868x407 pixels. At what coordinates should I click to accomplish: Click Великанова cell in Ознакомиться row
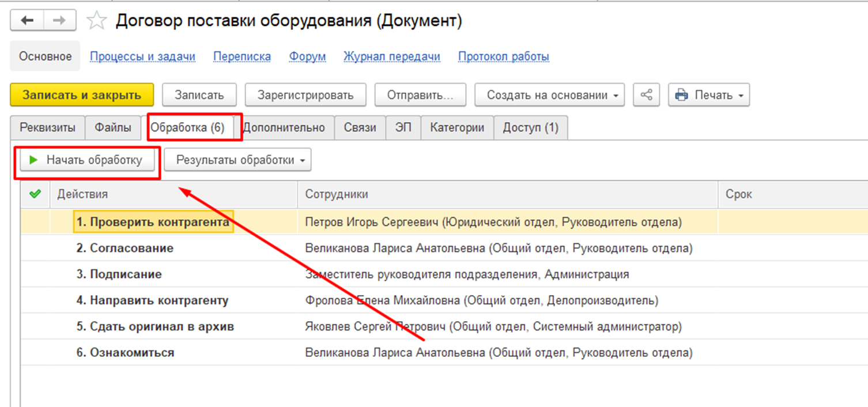click(x=508, y=352)
